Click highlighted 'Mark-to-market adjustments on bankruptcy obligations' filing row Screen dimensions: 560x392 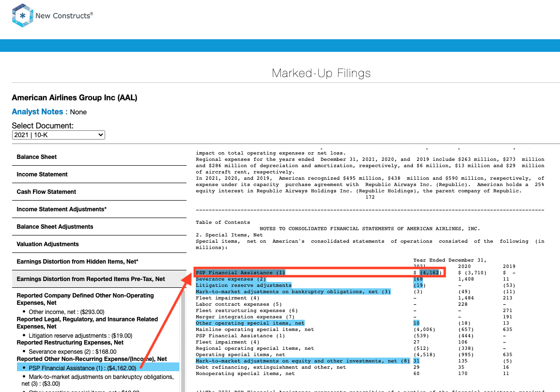tap(293, 292)
